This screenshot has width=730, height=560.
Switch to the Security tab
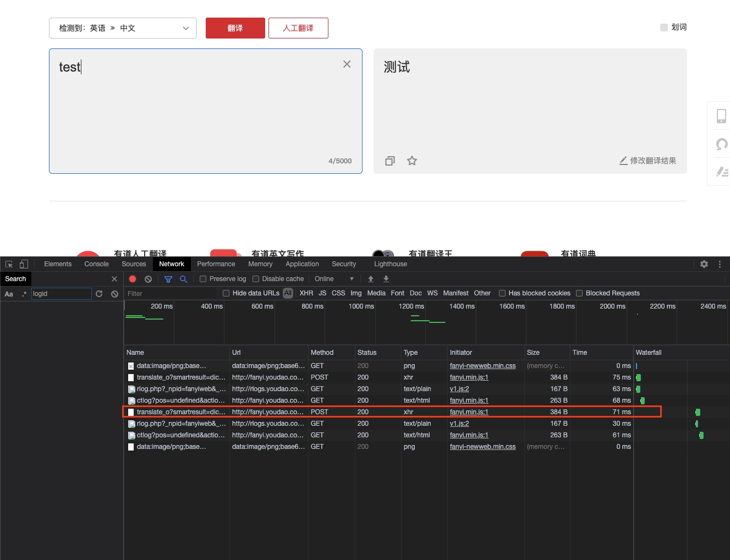(344, 264)
